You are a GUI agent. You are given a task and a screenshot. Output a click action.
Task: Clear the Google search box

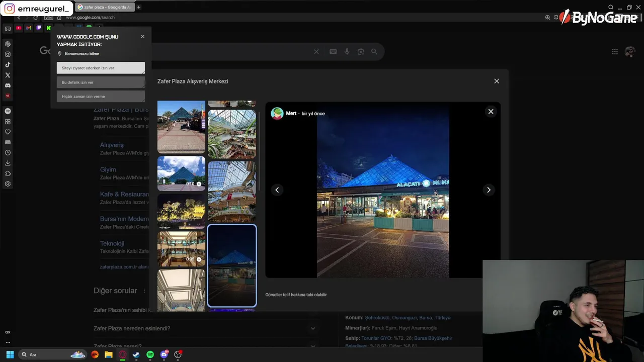316,52
